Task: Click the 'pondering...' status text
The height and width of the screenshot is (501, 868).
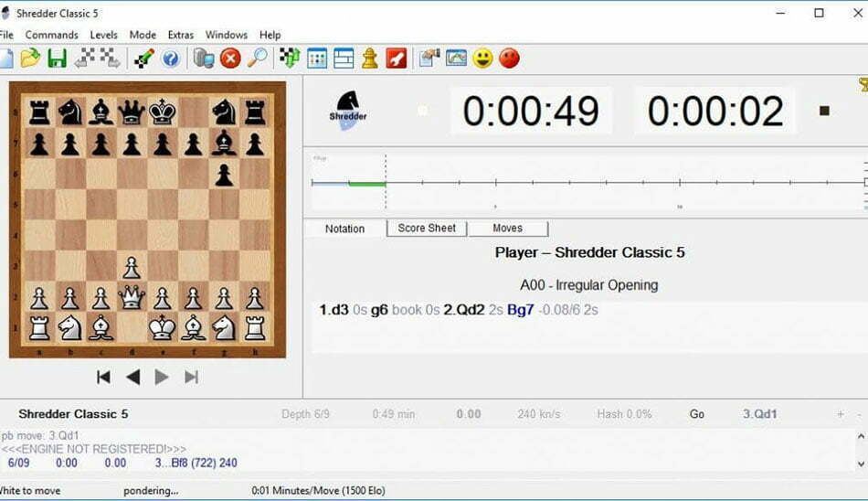Action: coord(151,490)
